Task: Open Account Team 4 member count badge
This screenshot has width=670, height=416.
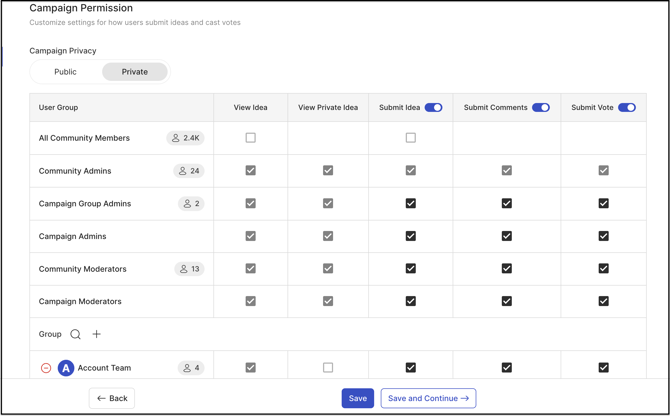Action: pyautogui.click(x=191, y=368)
